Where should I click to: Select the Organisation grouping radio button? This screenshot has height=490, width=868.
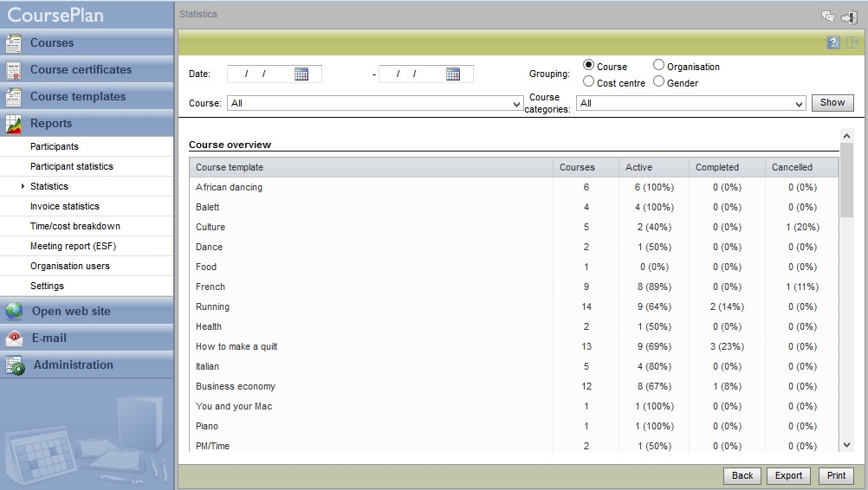point(658,65)
